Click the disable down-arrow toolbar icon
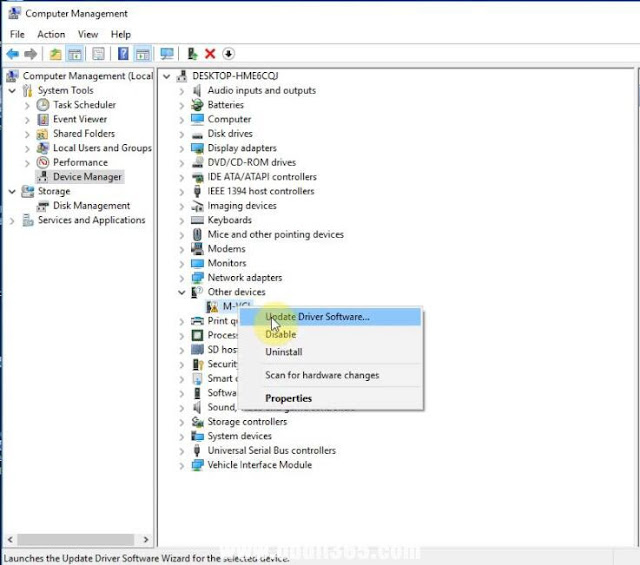Image resolution: width=640 pixels, height=565 pixels. point(229,54)
